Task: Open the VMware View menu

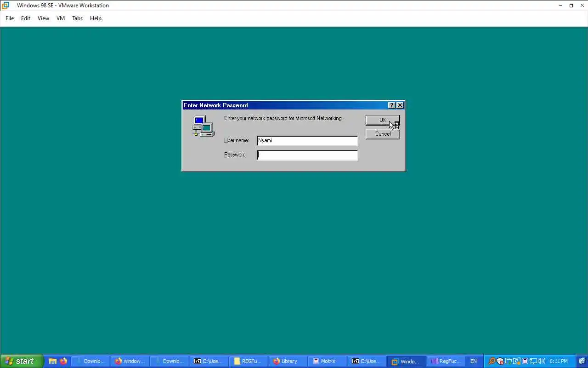Action: [x=43, y=18]
